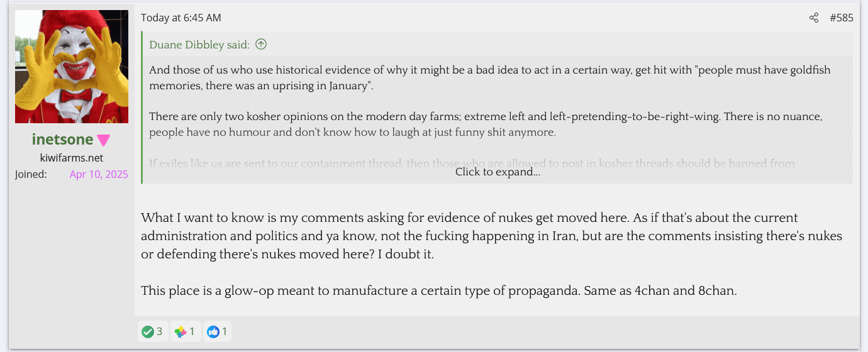
Task: Click the blue thumbs-up reaction icon
Action: tap(213, 331)
